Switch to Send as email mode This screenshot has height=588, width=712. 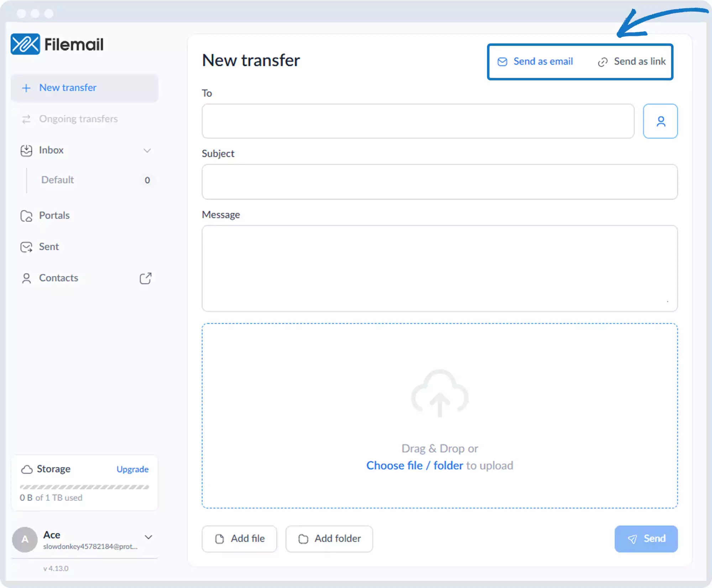535,62
